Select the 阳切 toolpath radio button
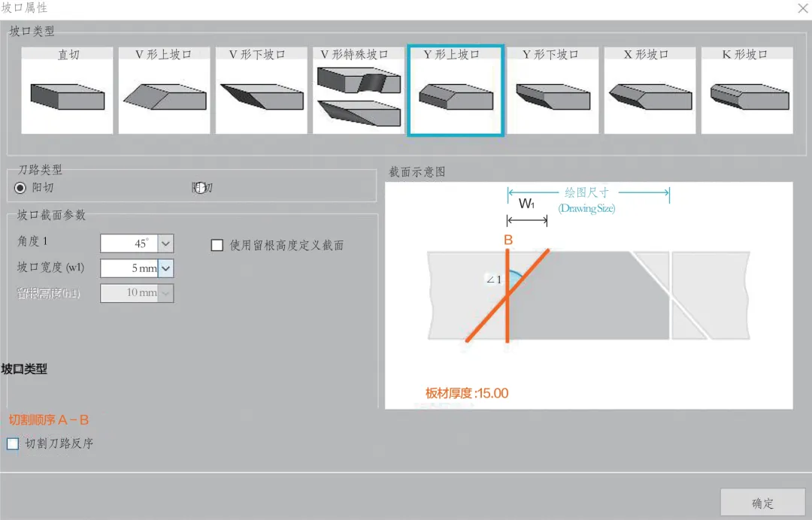This screenshot has width=812, height=520. pyautogui.click(x=20, y=188)
